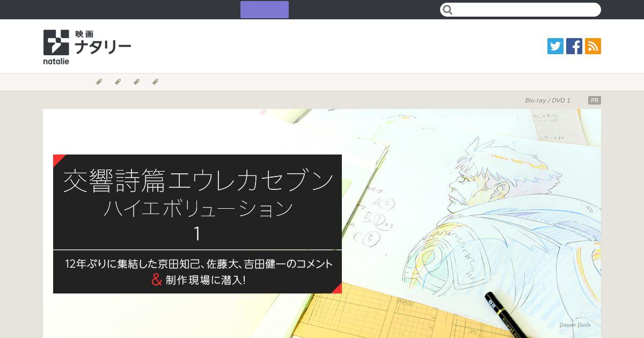Screen dimensions: 644x338
Task: Click the 'Blu-ray / DVD 1' caption text
Action: point(547,100)
